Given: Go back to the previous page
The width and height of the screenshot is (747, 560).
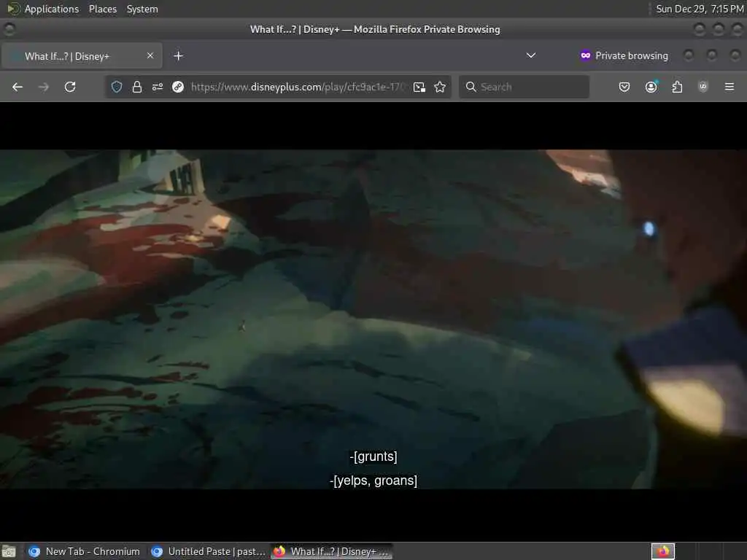Looking at the screenshot, I should point(18,87).
